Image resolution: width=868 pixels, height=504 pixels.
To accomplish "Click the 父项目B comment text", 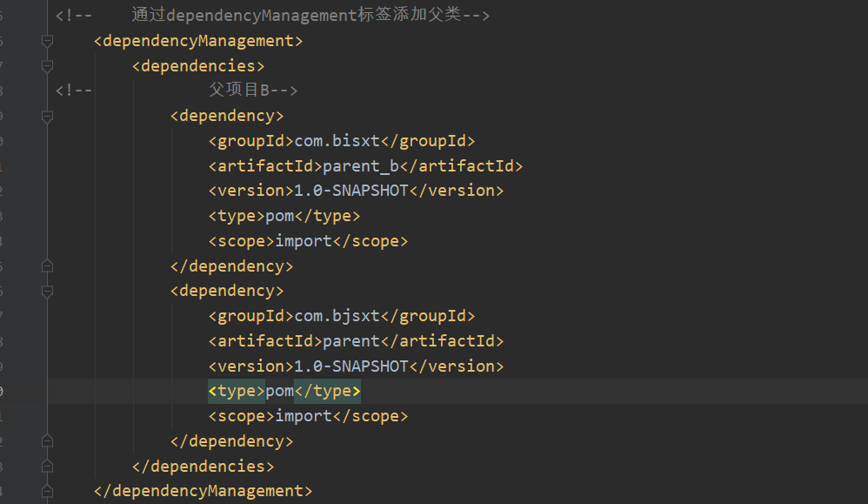I will coord(253,91).
